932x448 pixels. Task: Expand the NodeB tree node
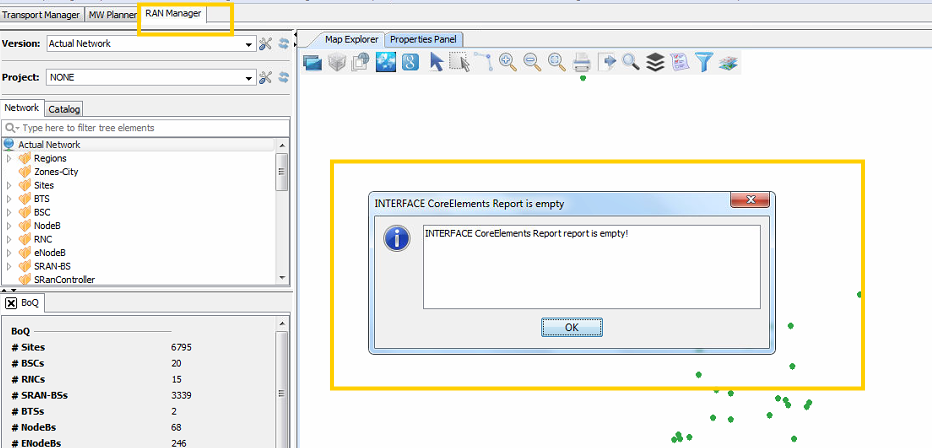10,226
